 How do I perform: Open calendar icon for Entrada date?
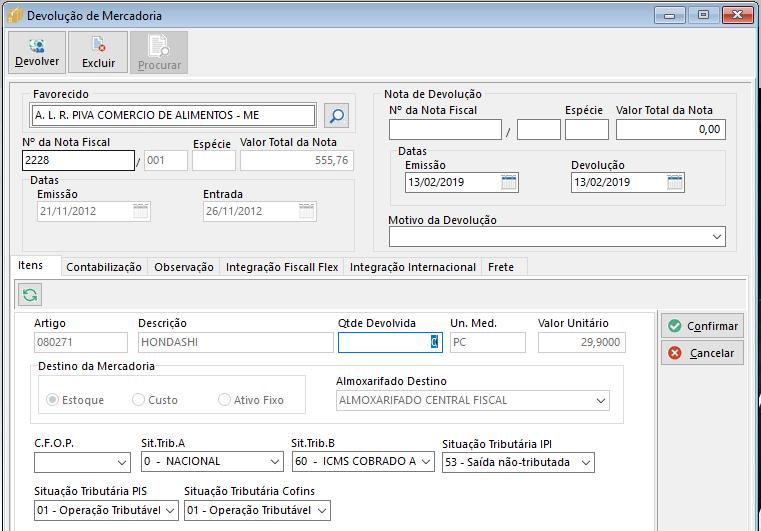tap(306, 211)
